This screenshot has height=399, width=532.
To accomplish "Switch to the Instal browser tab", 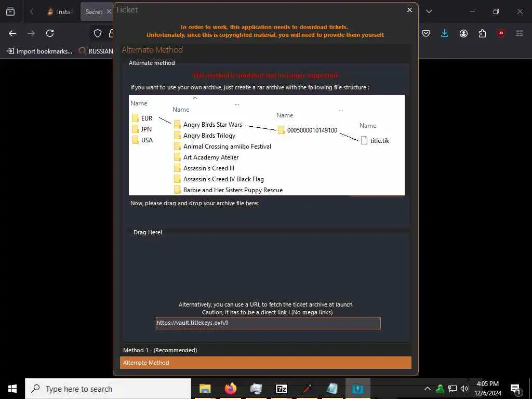I will 60,11.
